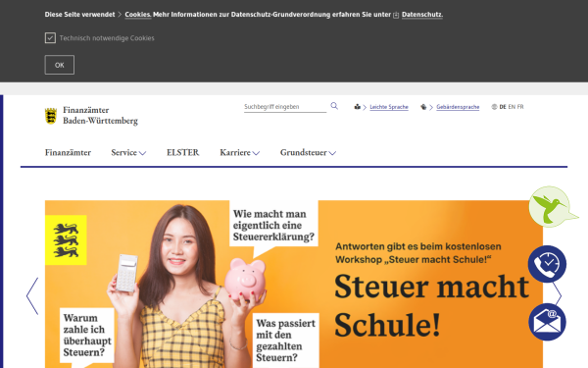The image size is (588, 368).
Task: Open the ELSTER menu item
Action: 183,152
